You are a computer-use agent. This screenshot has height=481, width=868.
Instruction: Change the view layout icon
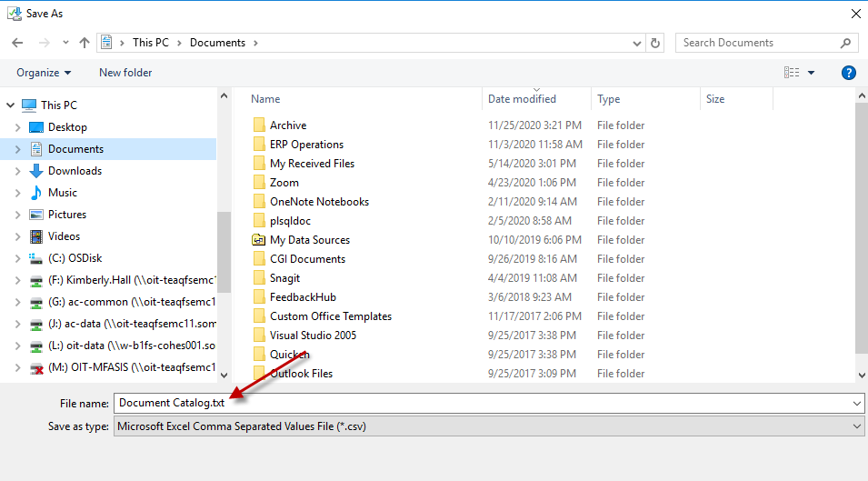coord(792,73)
